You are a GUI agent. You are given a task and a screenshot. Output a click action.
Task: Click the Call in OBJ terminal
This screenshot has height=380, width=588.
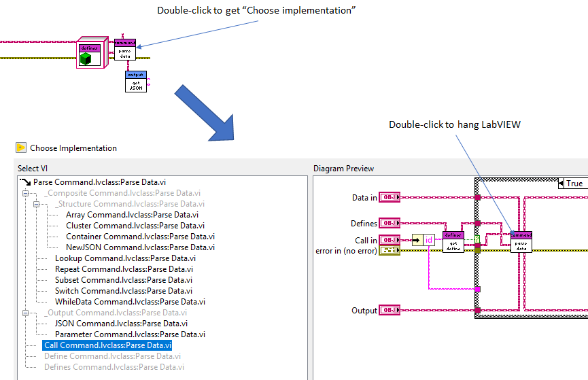pyautogui.click(x=390, y=240)
